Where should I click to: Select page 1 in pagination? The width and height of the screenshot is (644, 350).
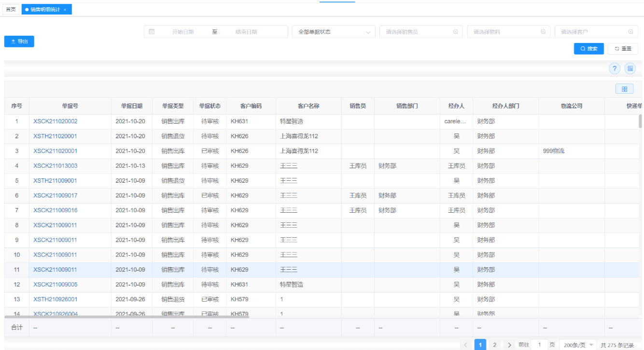480,345
